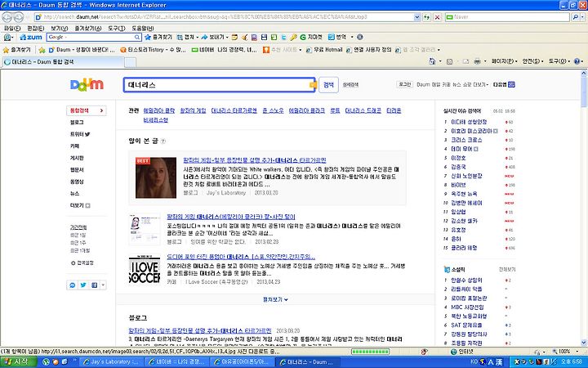Viewport: 588px width, 368px height.
Task: Click the add-to-favorites star with green plus
Action: point(42,50)
